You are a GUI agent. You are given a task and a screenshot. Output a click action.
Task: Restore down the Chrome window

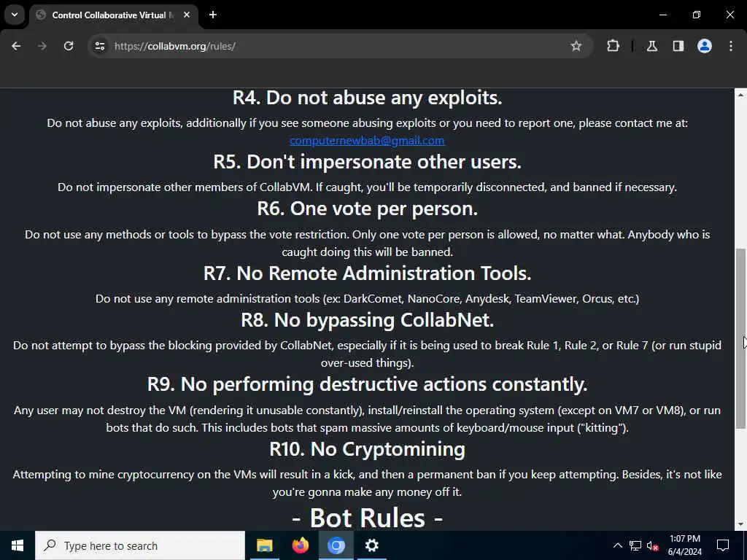697,15
